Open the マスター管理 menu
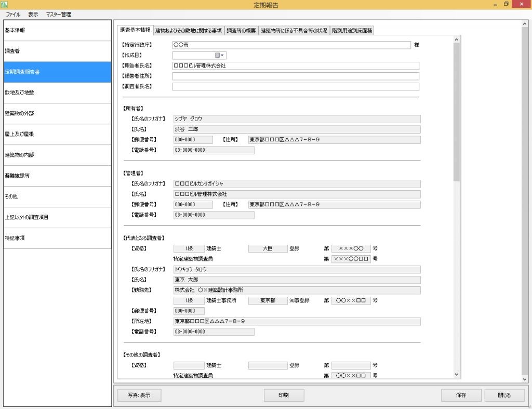The image size is (532, 409). [58, 14]
